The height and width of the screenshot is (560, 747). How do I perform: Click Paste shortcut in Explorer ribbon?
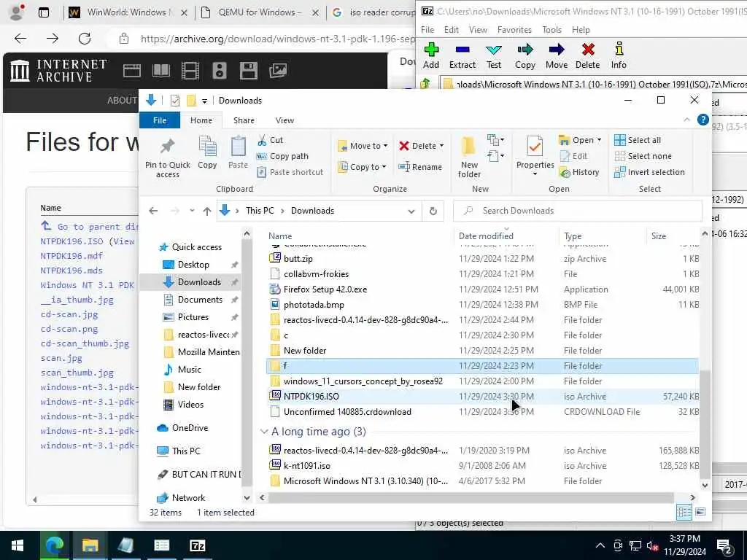pyautogui.click(x=290, y=172)
